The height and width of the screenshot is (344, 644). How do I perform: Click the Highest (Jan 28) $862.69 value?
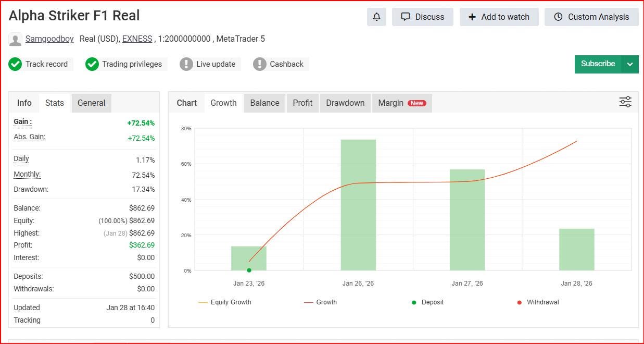pos(129,233)
